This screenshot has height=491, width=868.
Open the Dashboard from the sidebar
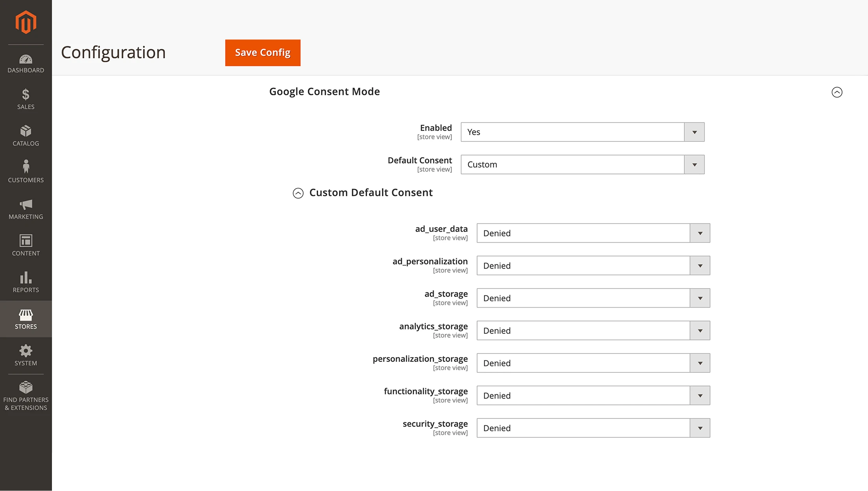tap(26, 63)
